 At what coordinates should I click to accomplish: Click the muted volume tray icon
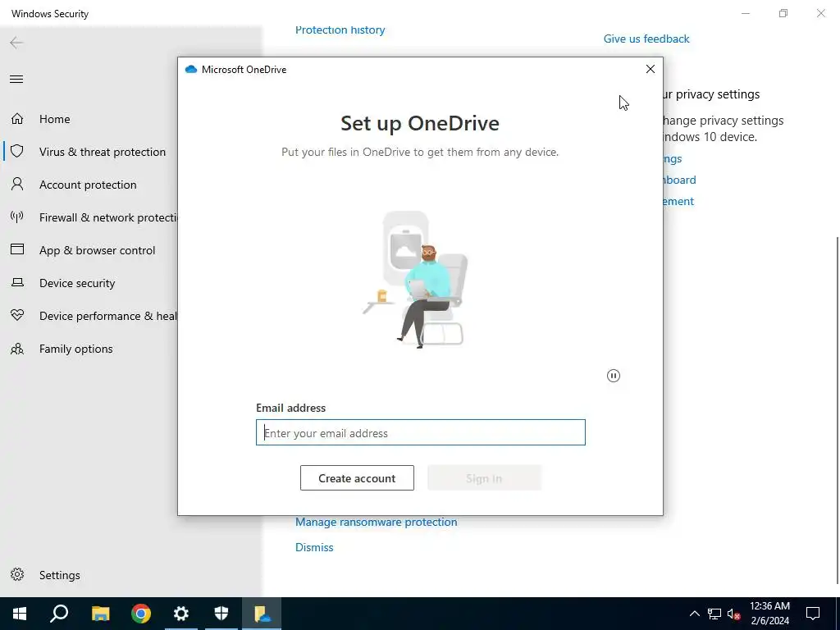734,614
